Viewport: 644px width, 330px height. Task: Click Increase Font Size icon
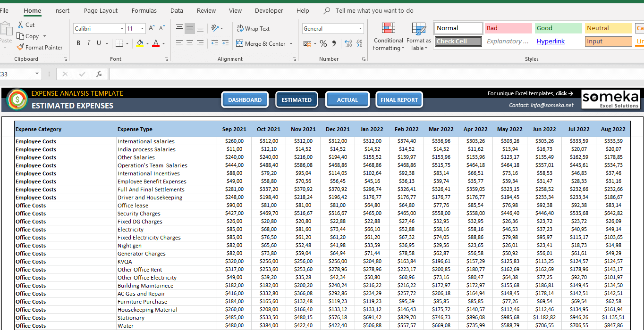pyautogui.click(x=152, y=28)
